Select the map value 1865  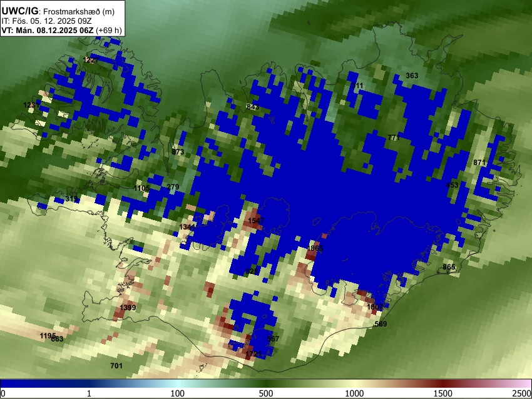tap(315, 248)
